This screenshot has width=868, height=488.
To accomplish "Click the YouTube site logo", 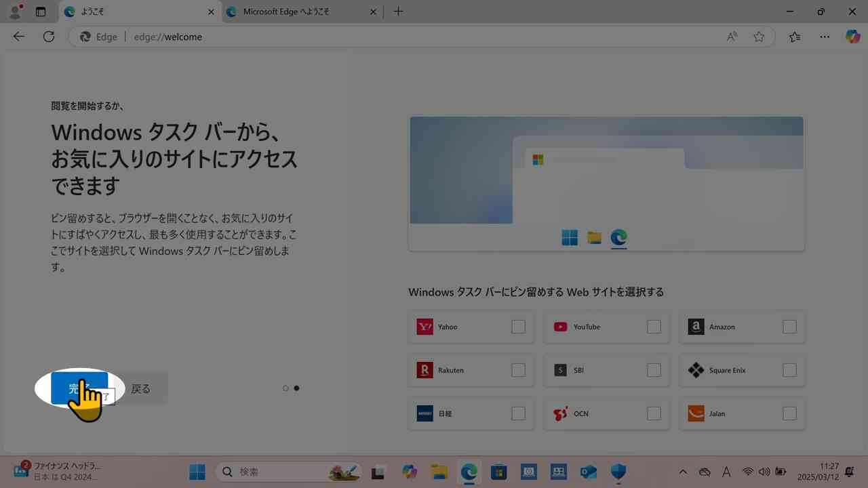I will point(560,327).
